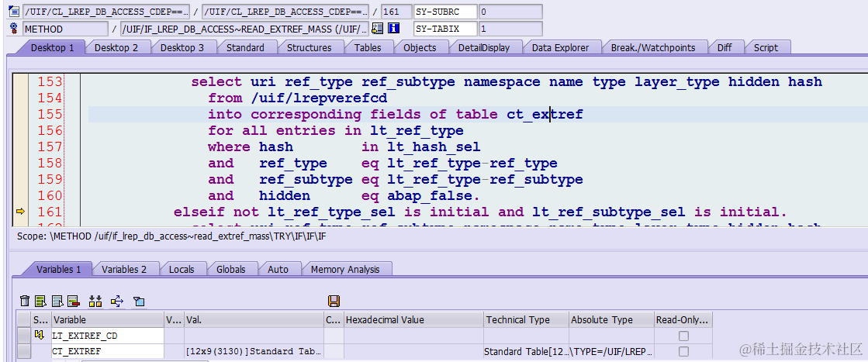
Task: Click the Hexadecimal Value column header
Action: tap(413, 320)
